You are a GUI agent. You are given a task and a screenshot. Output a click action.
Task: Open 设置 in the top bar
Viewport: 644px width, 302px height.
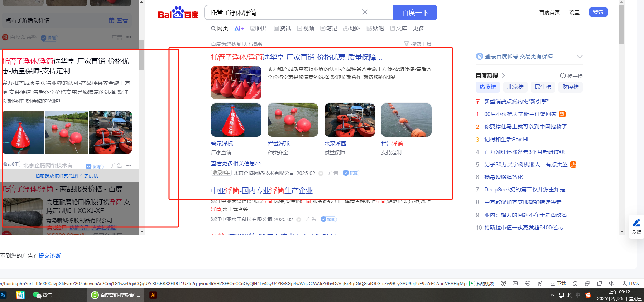pyautogui.click(x=575, y=13)
